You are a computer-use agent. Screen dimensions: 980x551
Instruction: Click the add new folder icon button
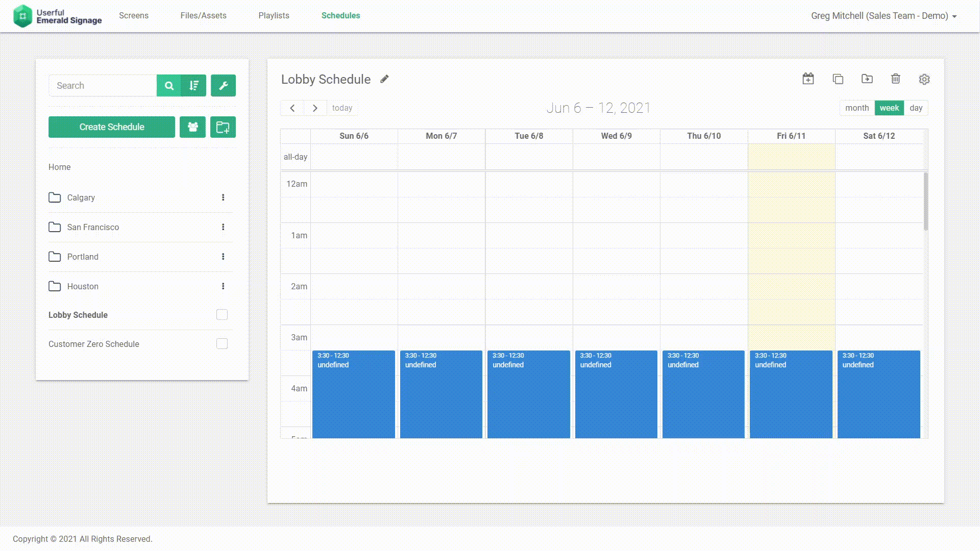(223, 127)
